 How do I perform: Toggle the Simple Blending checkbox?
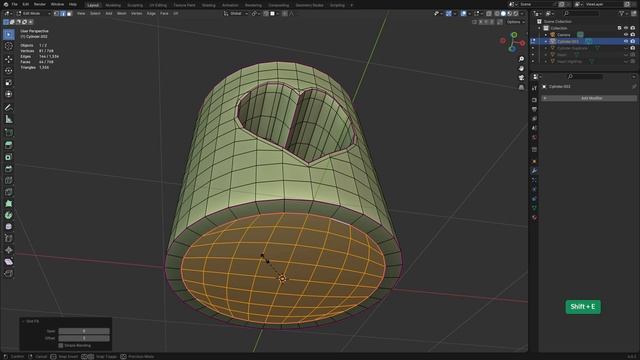tap(61, 346)
